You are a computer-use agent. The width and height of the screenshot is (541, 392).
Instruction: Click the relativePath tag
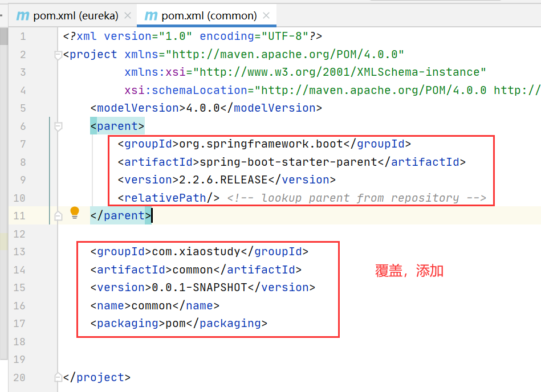tap(169, 198)
